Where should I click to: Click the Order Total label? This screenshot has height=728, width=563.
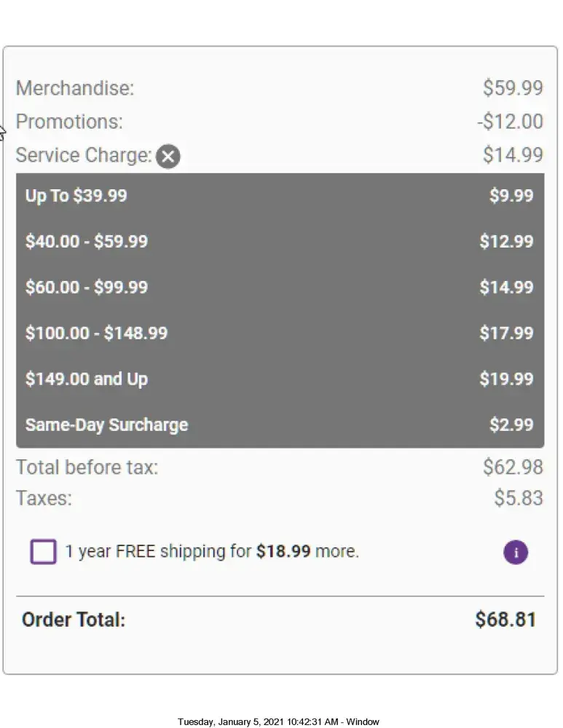pos(74,620)
